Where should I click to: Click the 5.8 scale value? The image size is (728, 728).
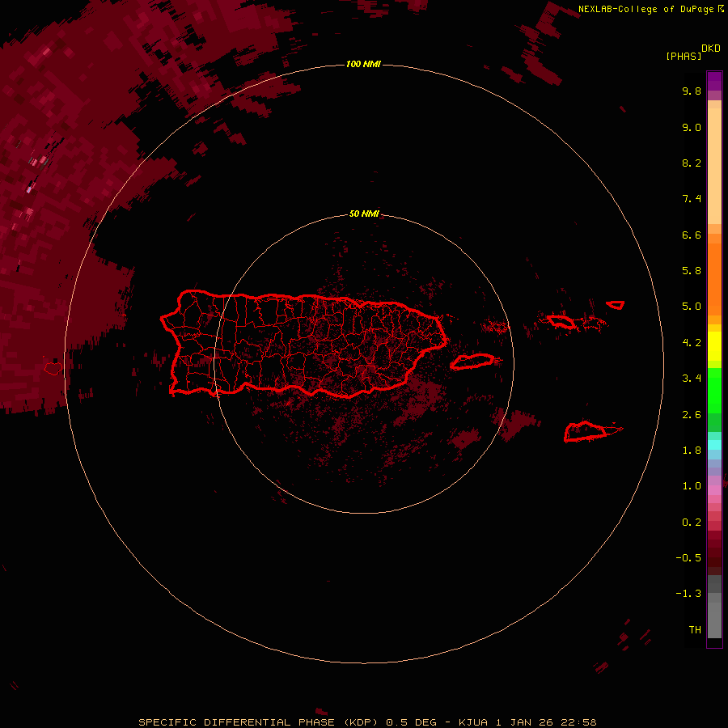pos(692,270)
